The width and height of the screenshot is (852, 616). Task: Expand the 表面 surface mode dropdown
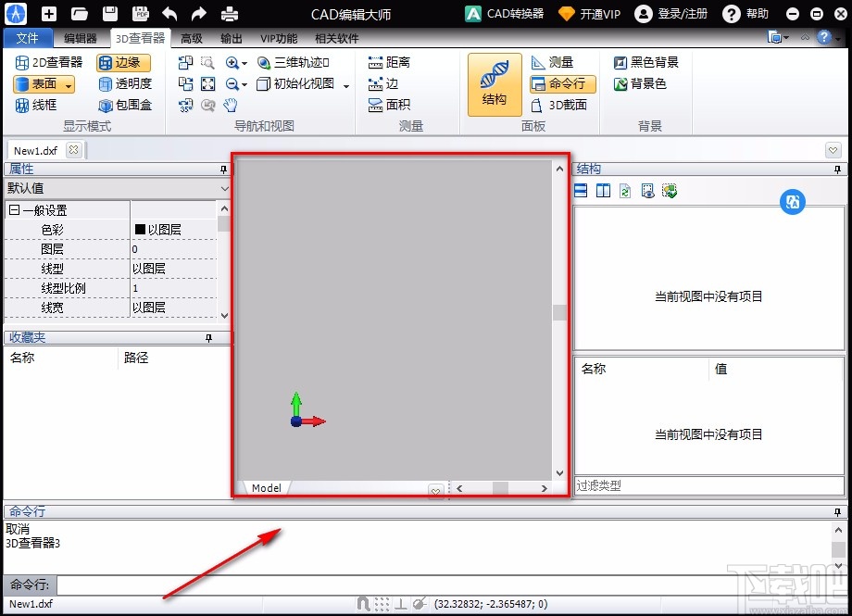69,83
